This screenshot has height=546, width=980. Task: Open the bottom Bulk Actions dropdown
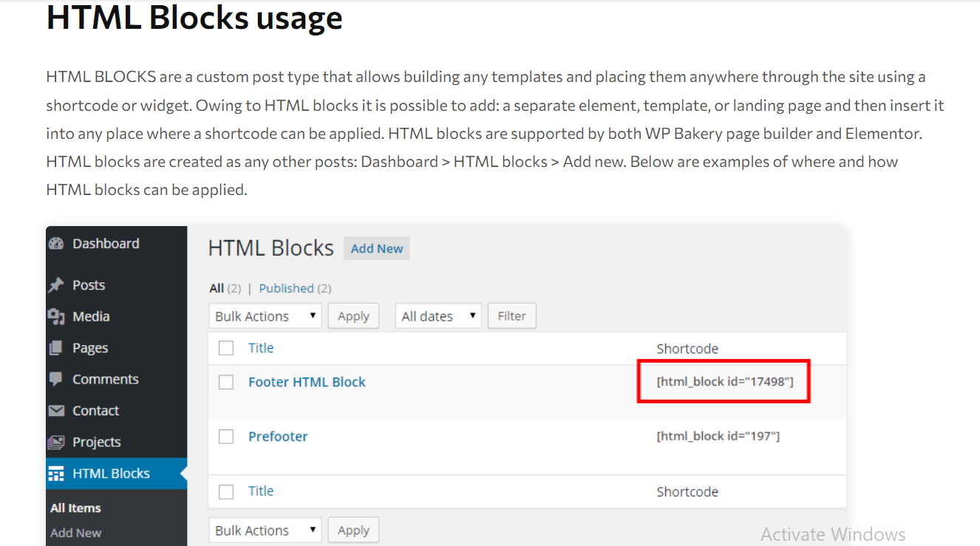(265, 530)
